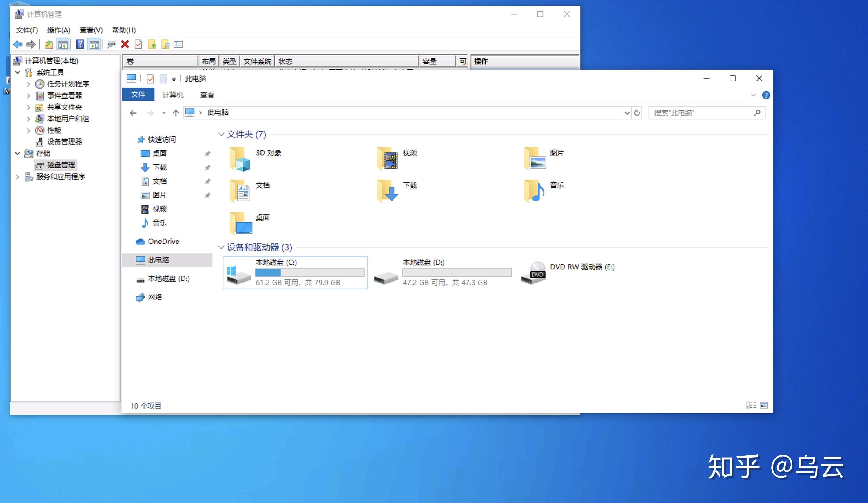Viewport: 868px width, 503px height.
Task: Click the help question mark in File Explorer
Action: 766,95
